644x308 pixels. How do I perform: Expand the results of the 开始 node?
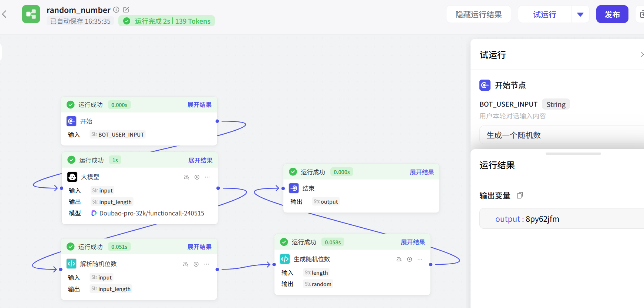[199, 105]
